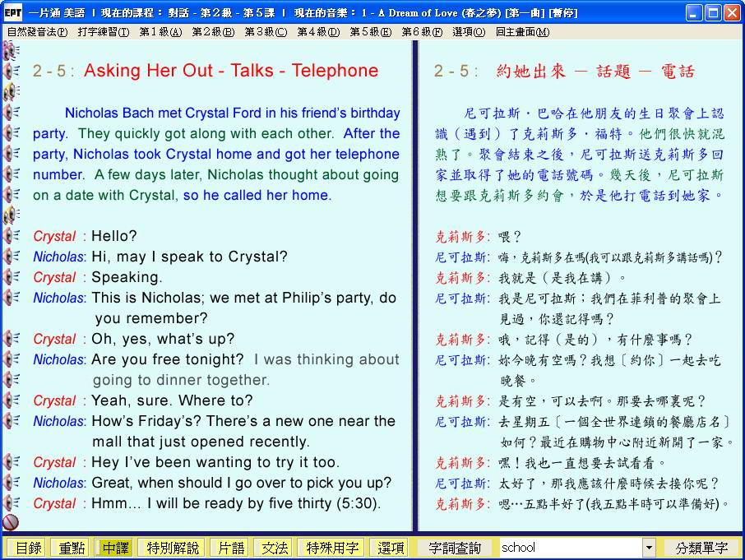Play audio for the lesson title line
The height and width of the screenshot is (560, 745).
click(12, 71)
